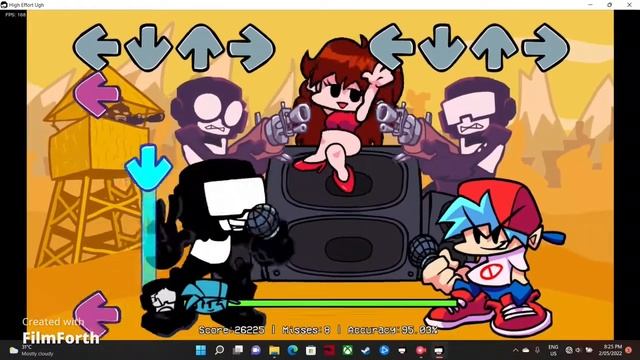640x360 pixels.
Task: Click the player's gray up arrow receptor
Action: [x=494, y=48]
